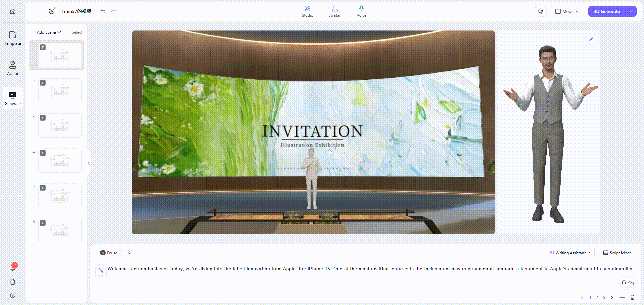Image resolution: width=644 pixels, height=305 pixels.
Task: Expand the Writing Assistant menu
Action: [x=570, y=253]
